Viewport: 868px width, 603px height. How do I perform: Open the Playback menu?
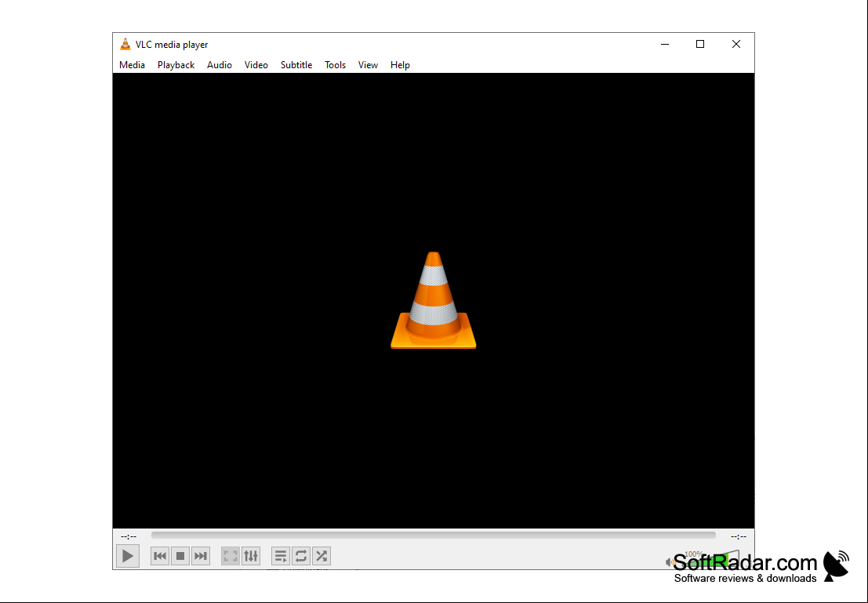pos(176,65)
